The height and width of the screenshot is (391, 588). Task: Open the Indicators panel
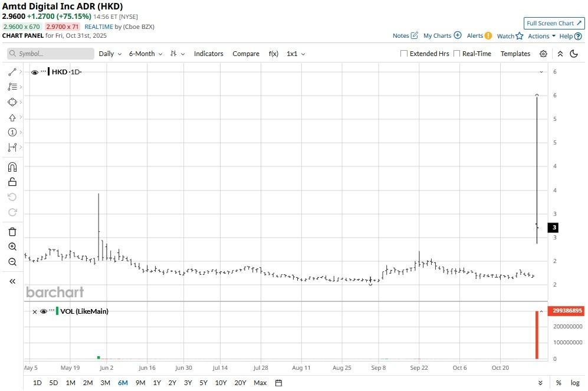coord(209,53)
